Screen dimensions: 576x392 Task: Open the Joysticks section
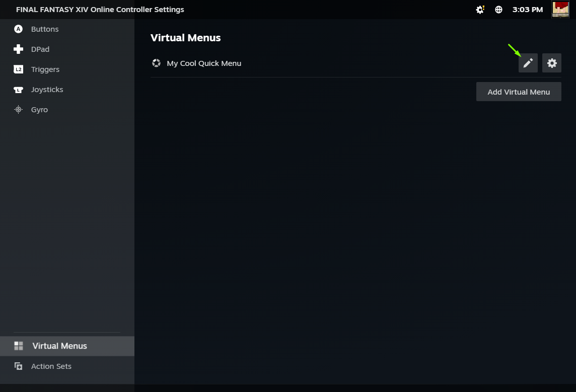click(x=47, y=90)
